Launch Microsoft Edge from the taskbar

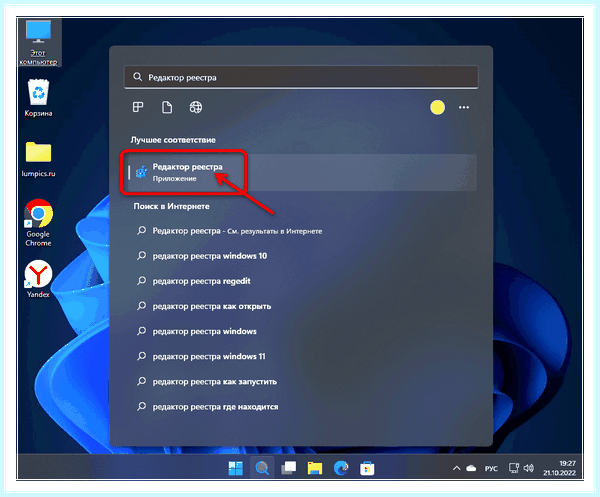(341, 468)
